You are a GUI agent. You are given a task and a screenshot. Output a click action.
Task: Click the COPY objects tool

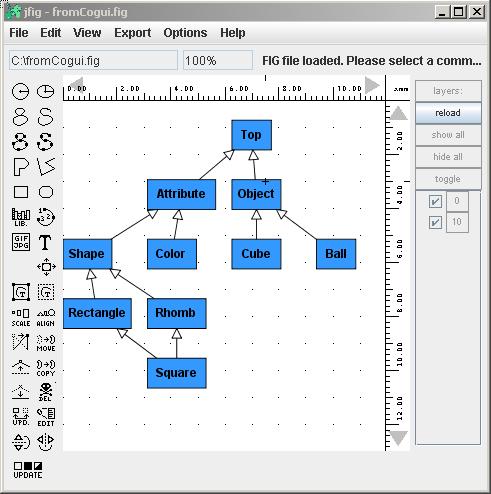(x=46, y=368)
